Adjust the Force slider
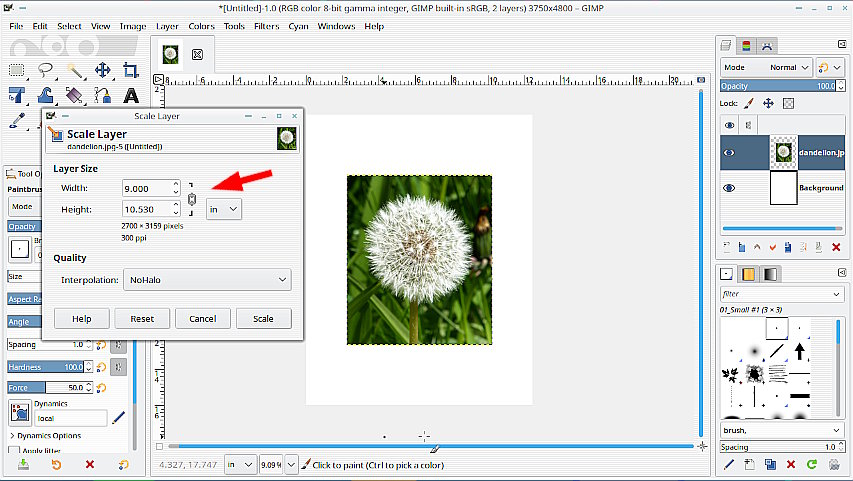Viewport: 853px width, 481px height. 45,388
